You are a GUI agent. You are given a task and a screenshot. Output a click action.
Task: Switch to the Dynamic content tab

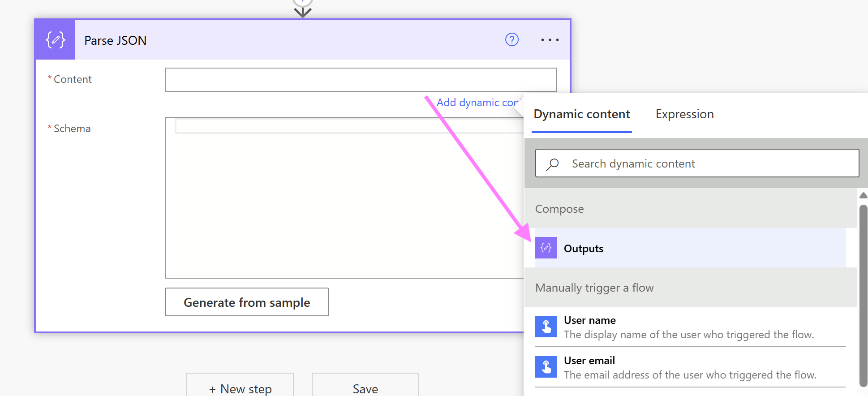point(582,115)
